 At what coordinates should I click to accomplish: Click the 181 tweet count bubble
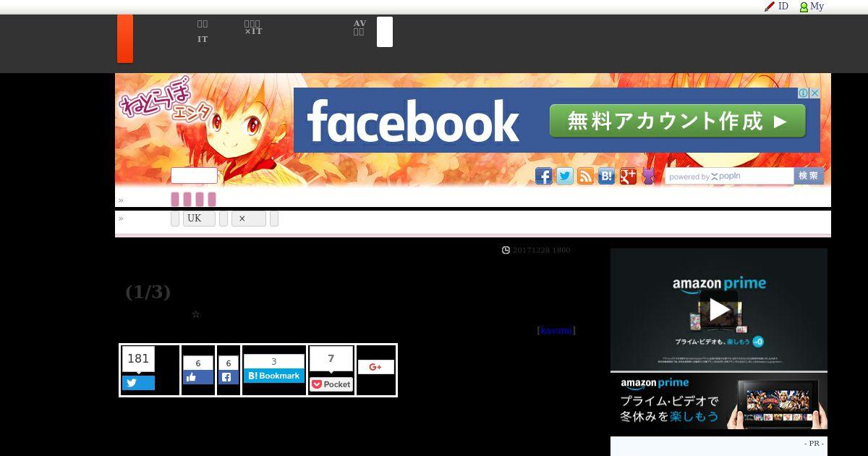click(138, 359)
